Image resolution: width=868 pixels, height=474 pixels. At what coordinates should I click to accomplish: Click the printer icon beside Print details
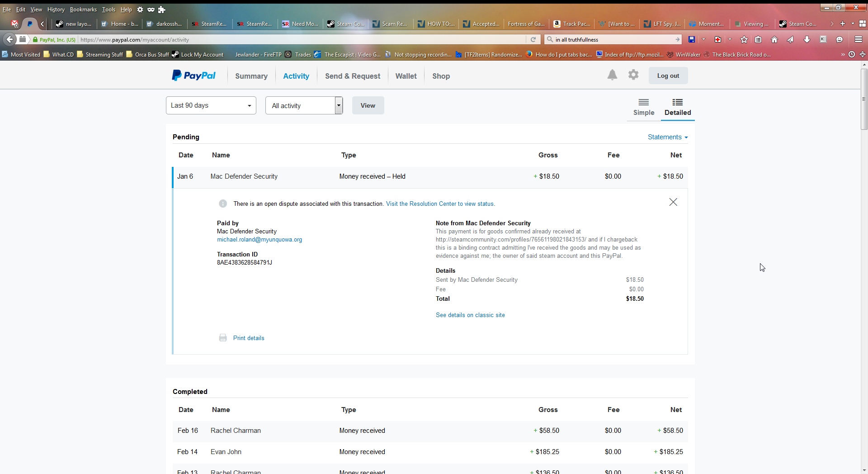click(223, 338)
